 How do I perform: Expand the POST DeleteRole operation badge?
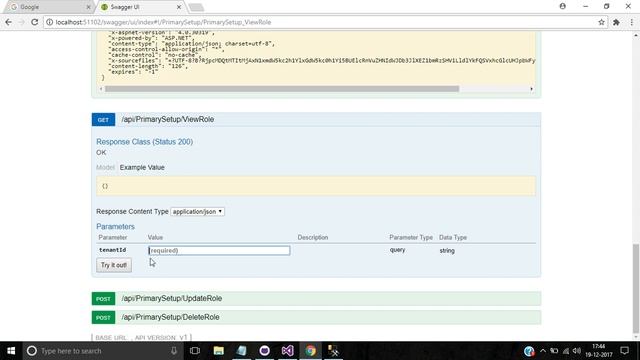(103, 318)
